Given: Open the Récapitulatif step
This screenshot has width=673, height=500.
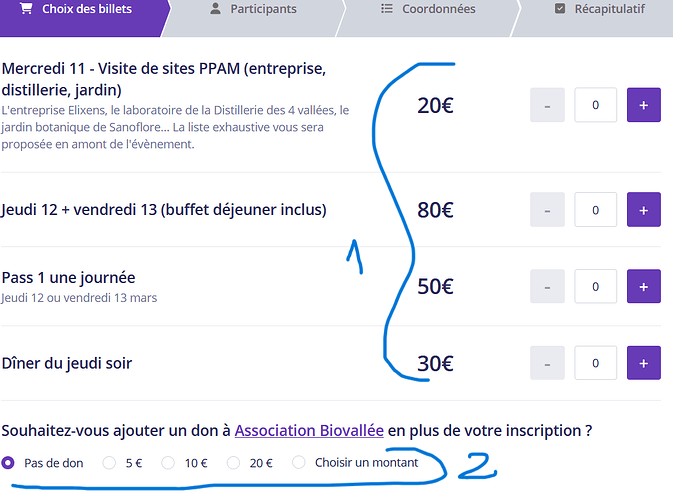Looking at the screenshot, I should [599, 10].
